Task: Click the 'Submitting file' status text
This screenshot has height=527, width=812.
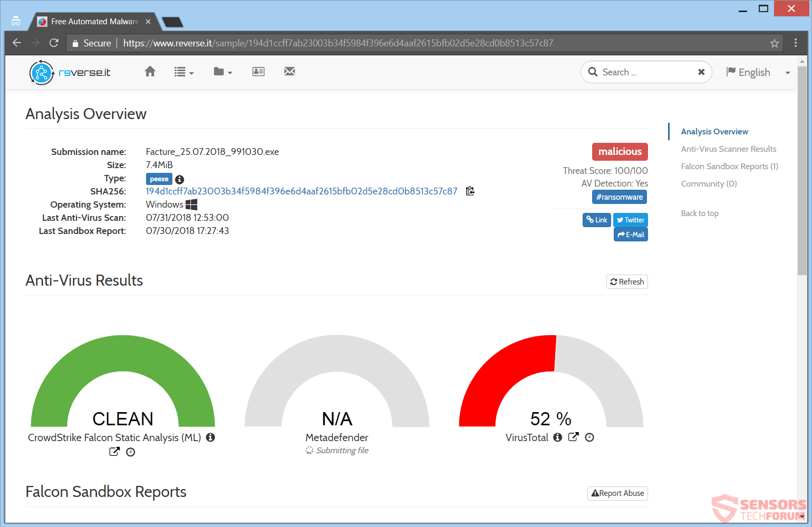Action: [342, 451]
